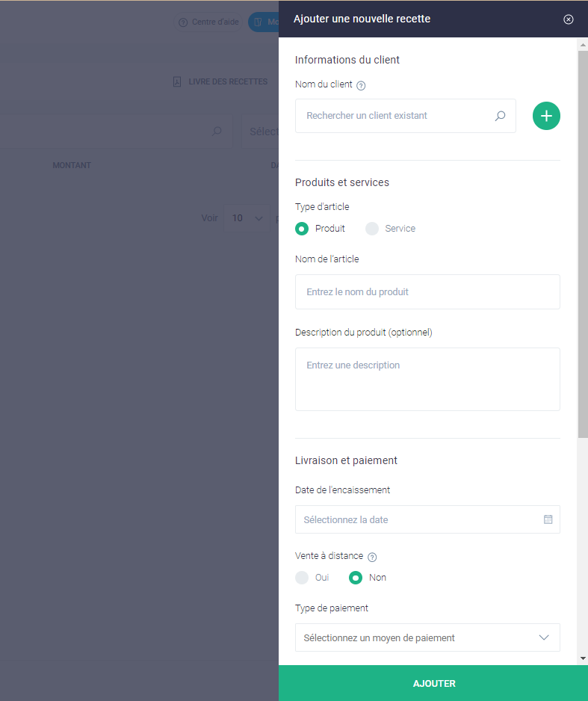
Task: Choose Non for Vente à distance
Action: [x=355, y=578]
